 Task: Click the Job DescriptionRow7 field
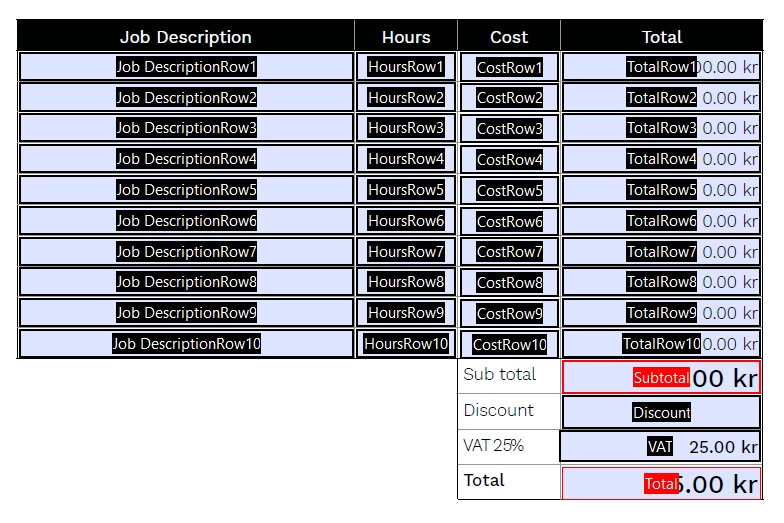[x=186, y=252]
